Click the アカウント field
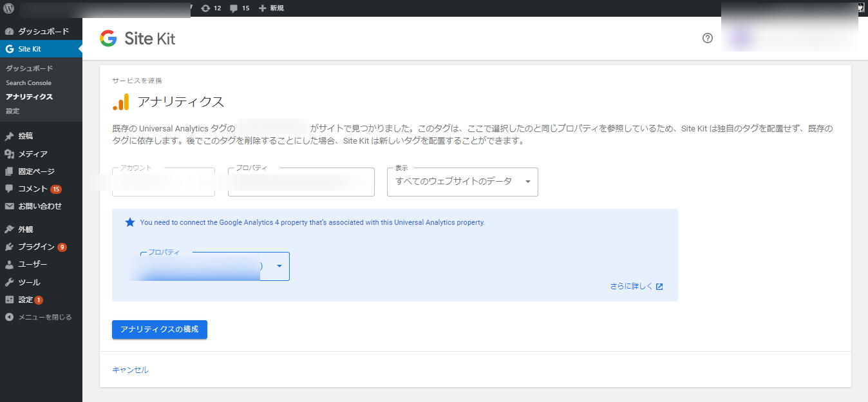 164,182
